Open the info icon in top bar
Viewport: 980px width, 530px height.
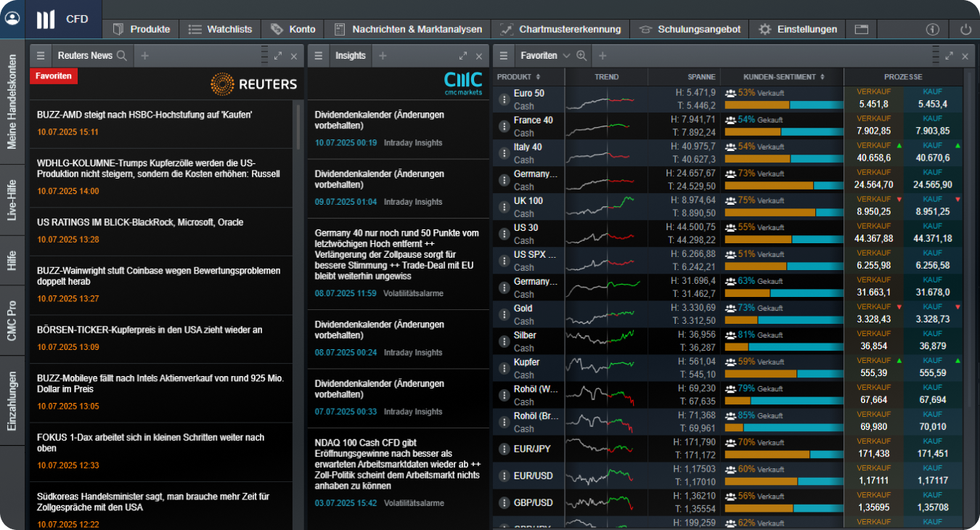point(933,30)
